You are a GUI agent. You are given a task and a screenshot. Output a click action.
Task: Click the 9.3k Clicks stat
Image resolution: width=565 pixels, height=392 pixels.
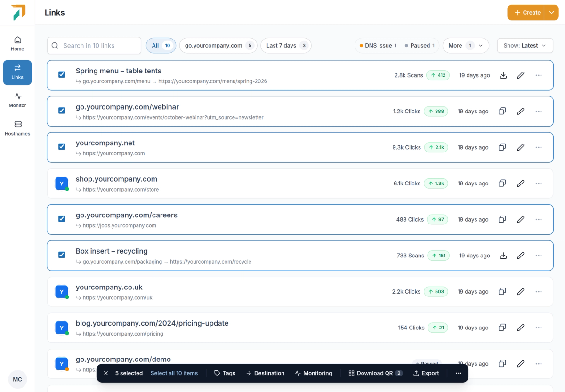(x=406, y=147)
